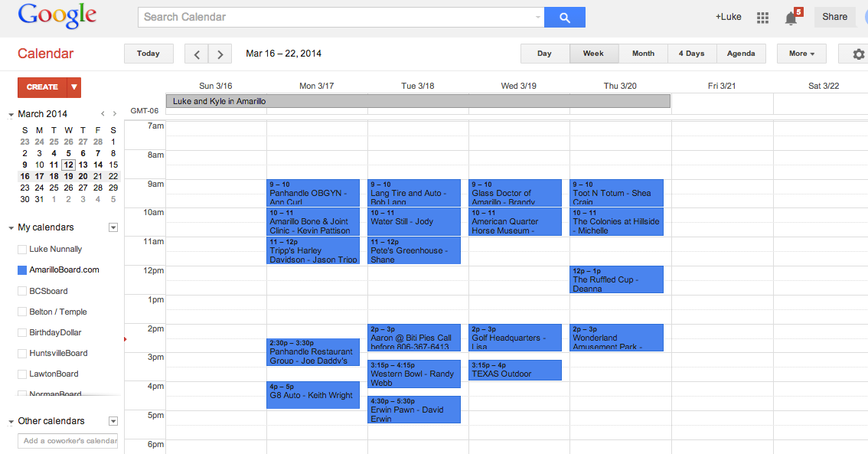Viewport: 868px width, 454px height.
Task: Enable the BirthdayDollar calendar
Action: [x=22, y=332]
